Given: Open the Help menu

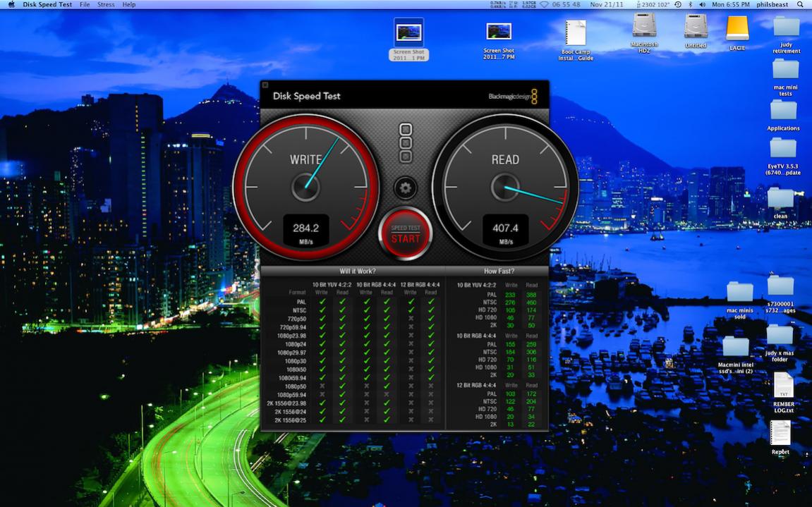Looking at the screenshot, I should (129, 4).
